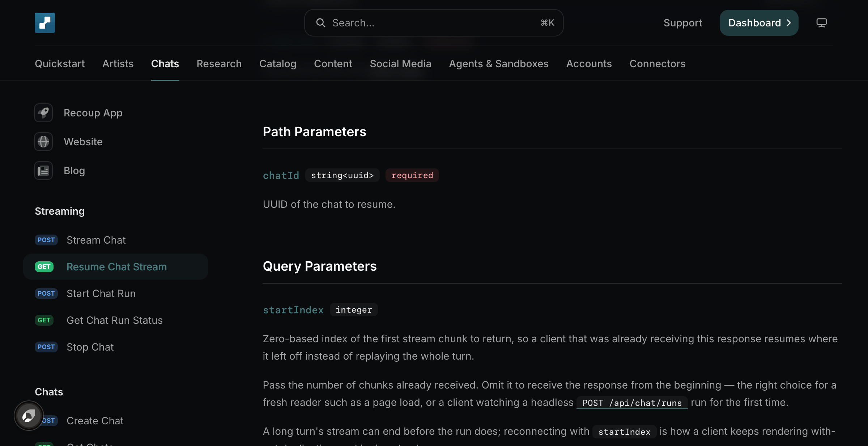Image resolution: width=868 pixels, height=446 pixels.
Task: Open the floating chat assistant button
Action: pyautogui.click(x=29, y=416)
